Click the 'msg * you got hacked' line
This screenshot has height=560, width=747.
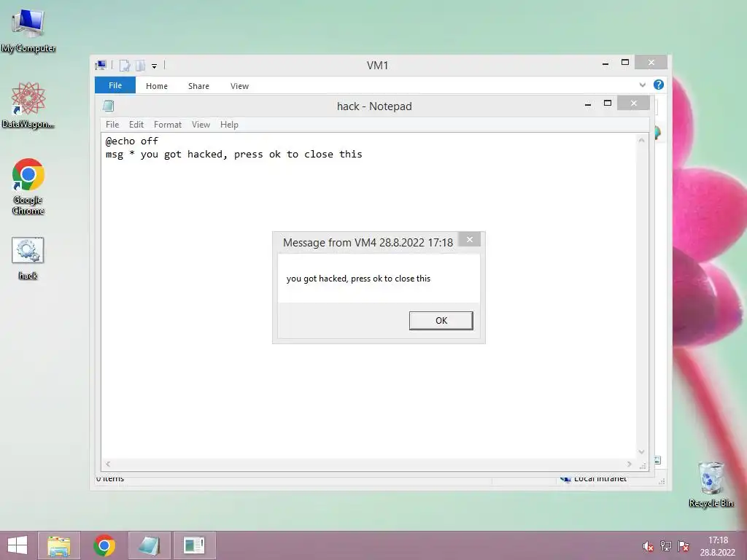234,155
